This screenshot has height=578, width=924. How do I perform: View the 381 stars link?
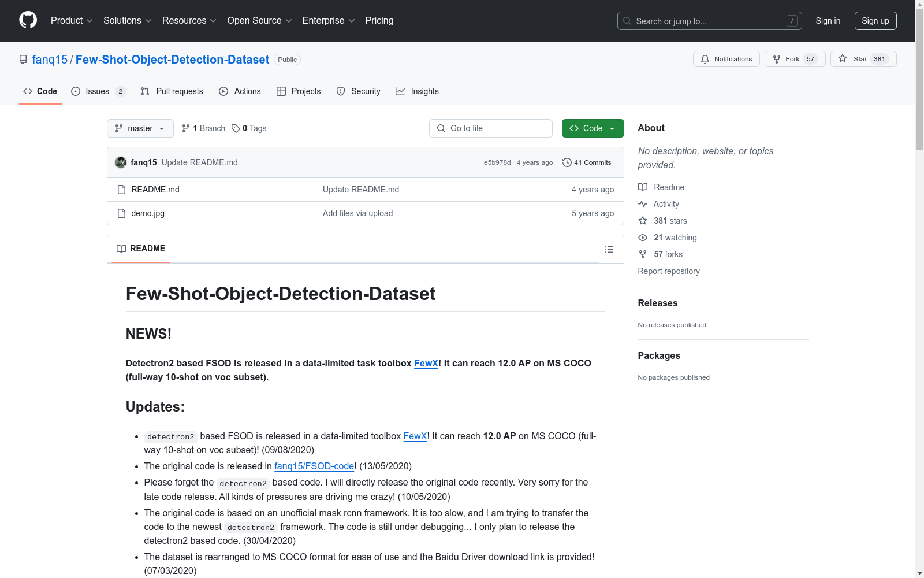coord(662,221)
